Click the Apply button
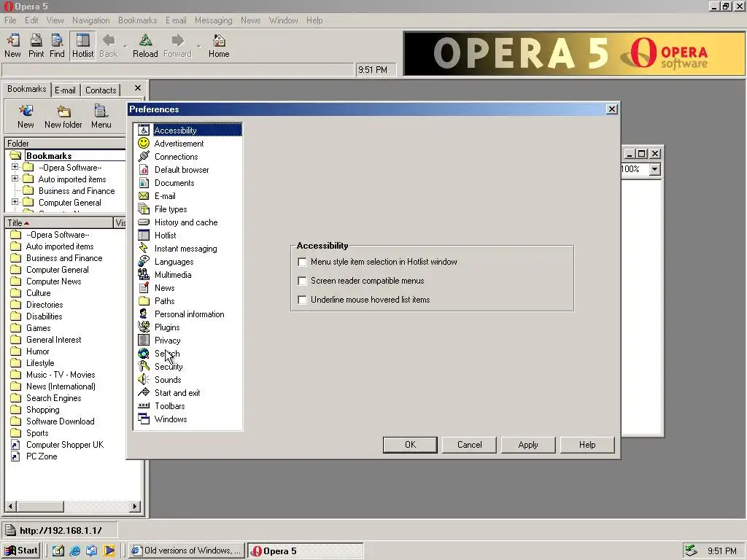The height and width of the screenshot is (560, 747). tap(528, 445)
